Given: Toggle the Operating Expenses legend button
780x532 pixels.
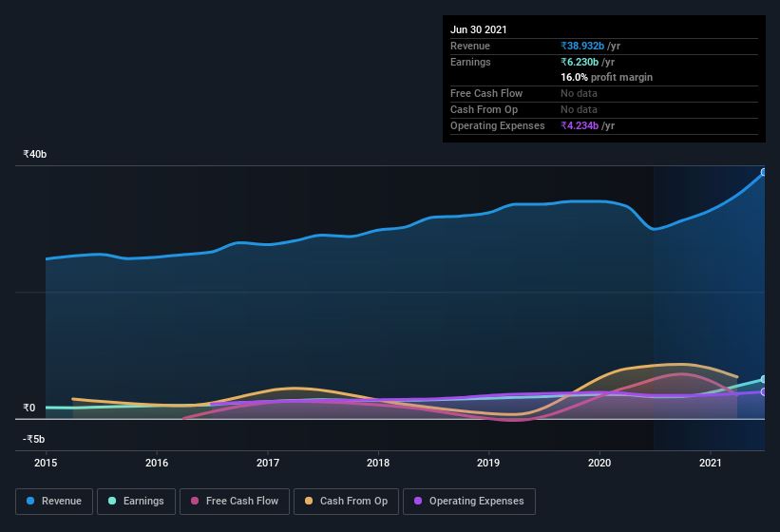Looking at the screenshot, I should tap(469, 502).
